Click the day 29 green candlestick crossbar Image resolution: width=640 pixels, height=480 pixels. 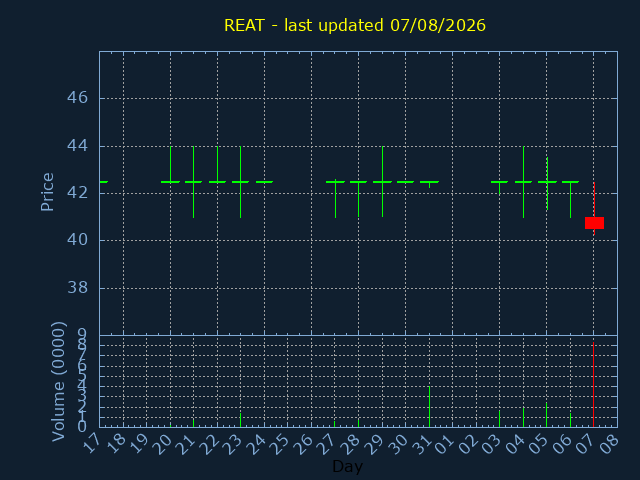tap(382, 182)
